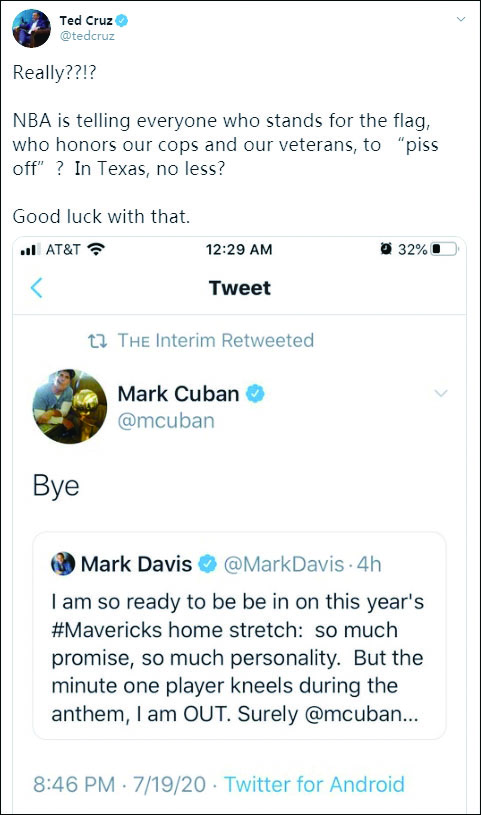Screen dimensions: 481x815
Task: Tap the blue back arrow beside Tweet
Action: pos(36,287)
